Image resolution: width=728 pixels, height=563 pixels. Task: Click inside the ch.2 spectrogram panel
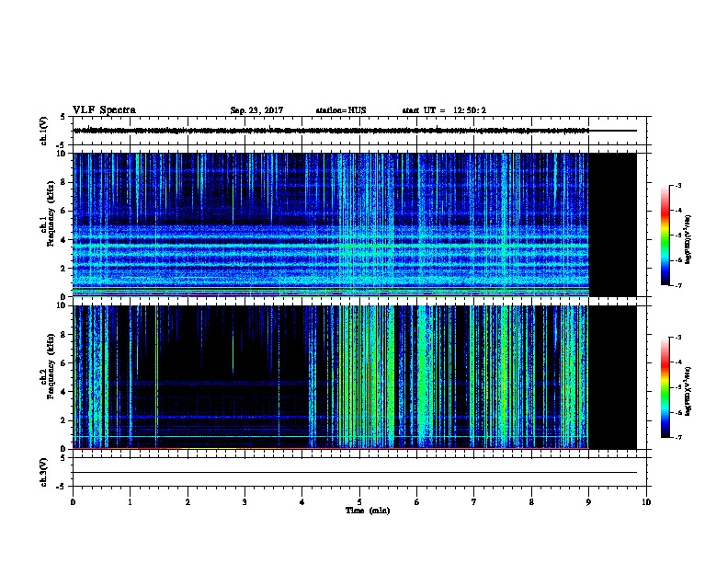click(x=331, y=377)
